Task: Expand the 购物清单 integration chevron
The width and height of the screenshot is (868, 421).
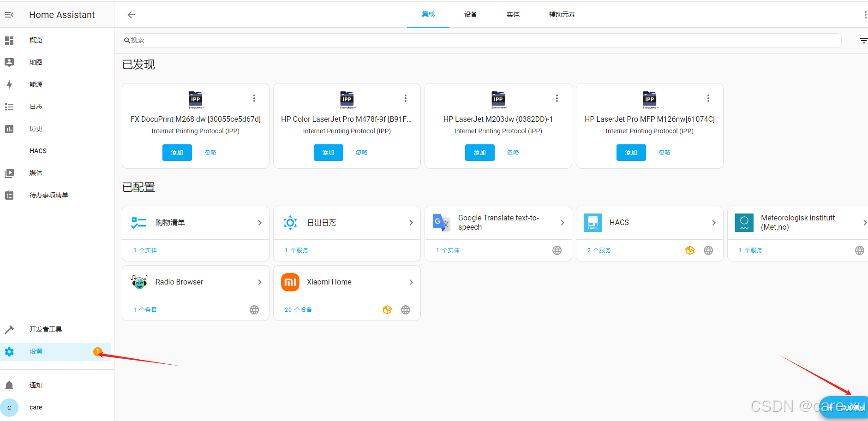Action: point(260,223)
